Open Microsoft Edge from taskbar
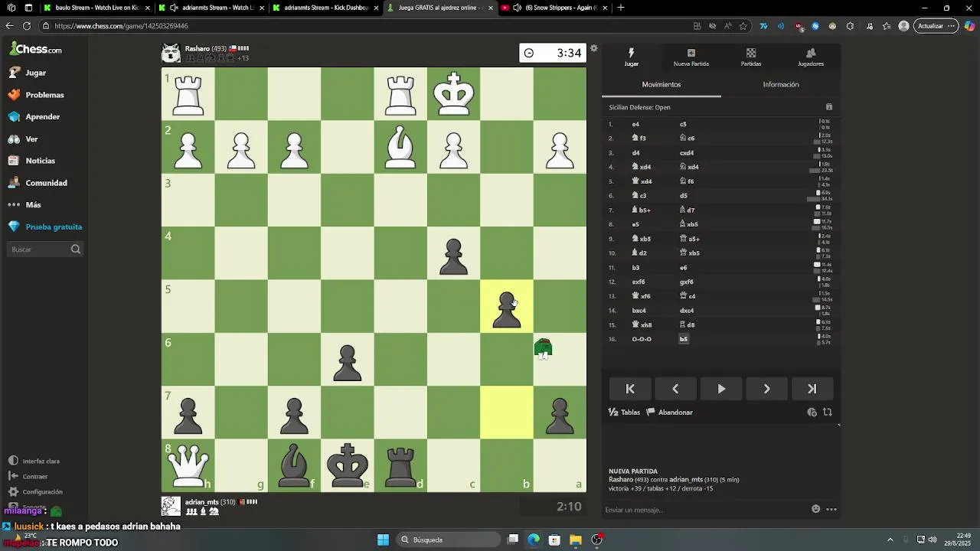This screenshot has width=980, height=551. [534, 540]
